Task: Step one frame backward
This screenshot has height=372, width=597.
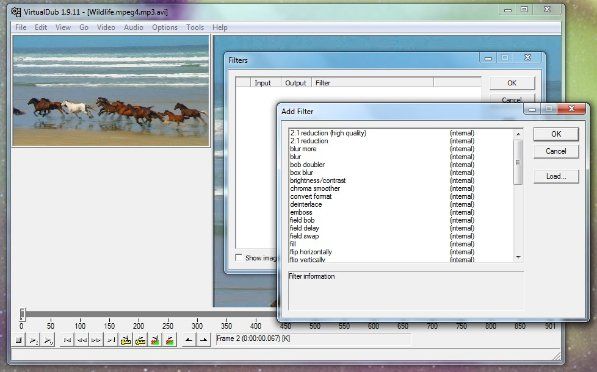Action: pos(81,340)
